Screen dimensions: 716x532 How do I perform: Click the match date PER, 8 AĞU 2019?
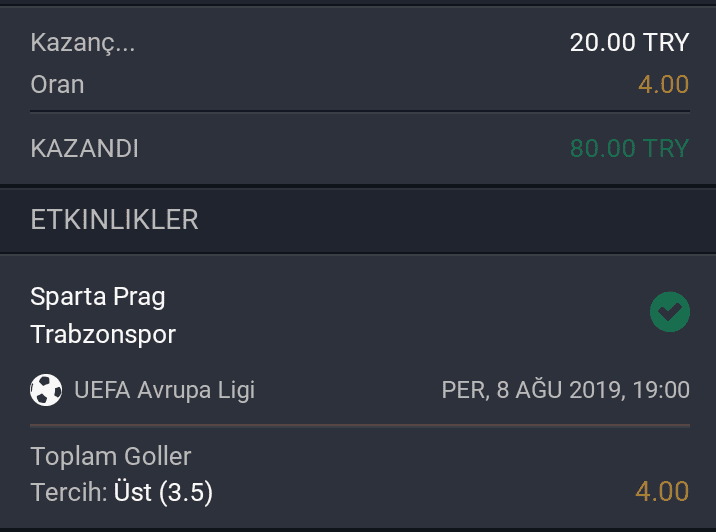click(532, 390)
